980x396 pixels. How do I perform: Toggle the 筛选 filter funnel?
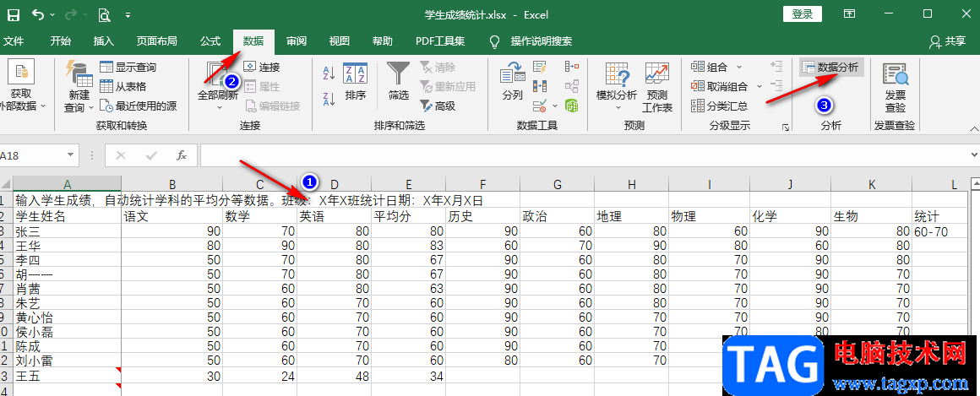click(398, 80)
